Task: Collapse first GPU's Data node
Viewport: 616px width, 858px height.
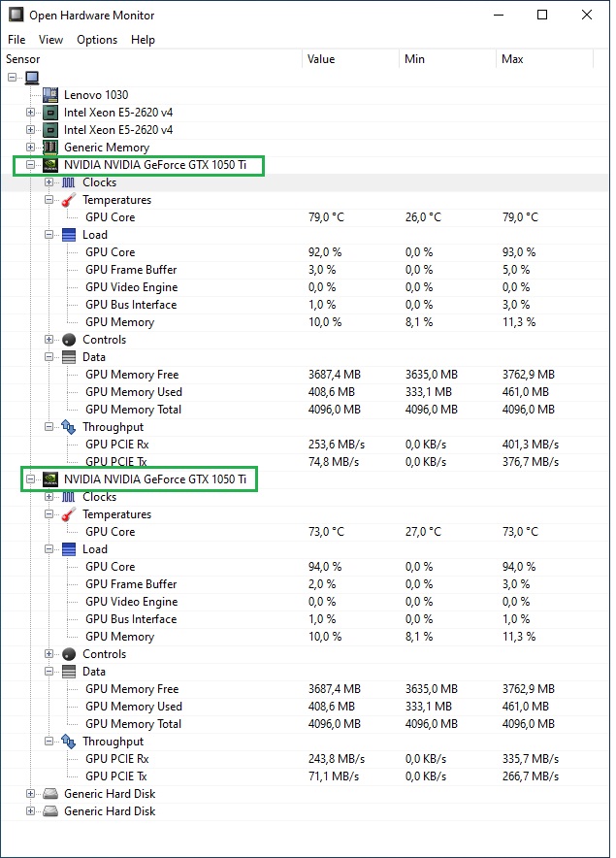Action: click(x=49, y=357)
